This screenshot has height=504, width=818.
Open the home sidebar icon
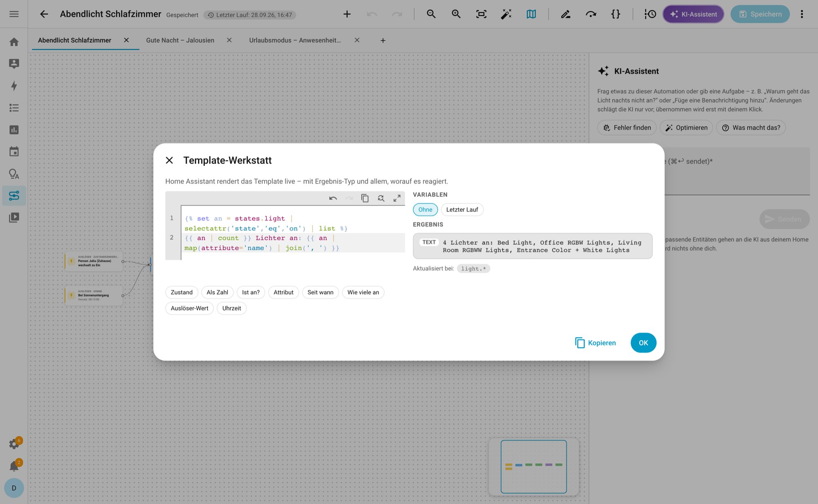(14, 42)
